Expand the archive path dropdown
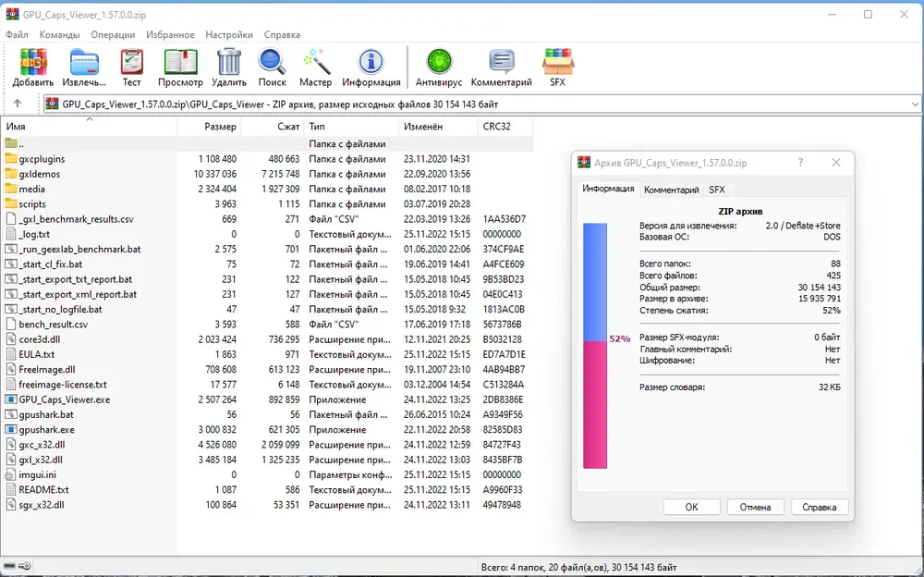The width and height of the screenshot is (924, 577). (x=915, y=104)
